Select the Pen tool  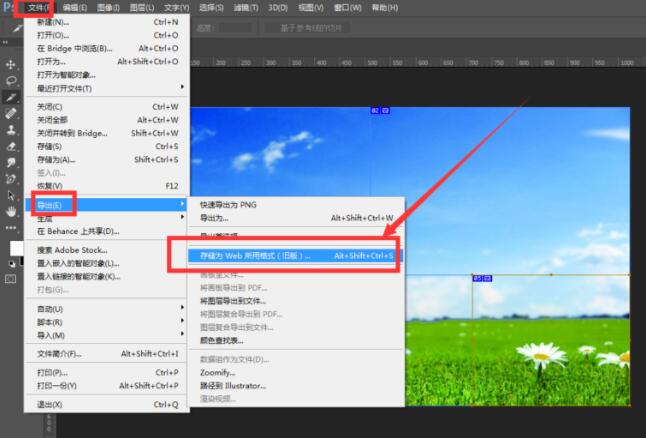11,179
